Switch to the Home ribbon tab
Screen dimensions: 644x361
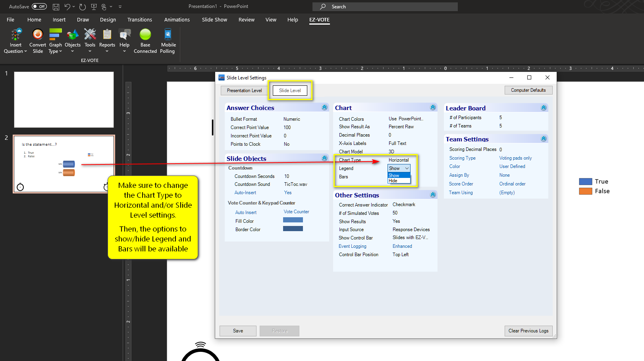click(x=34, y=19)
